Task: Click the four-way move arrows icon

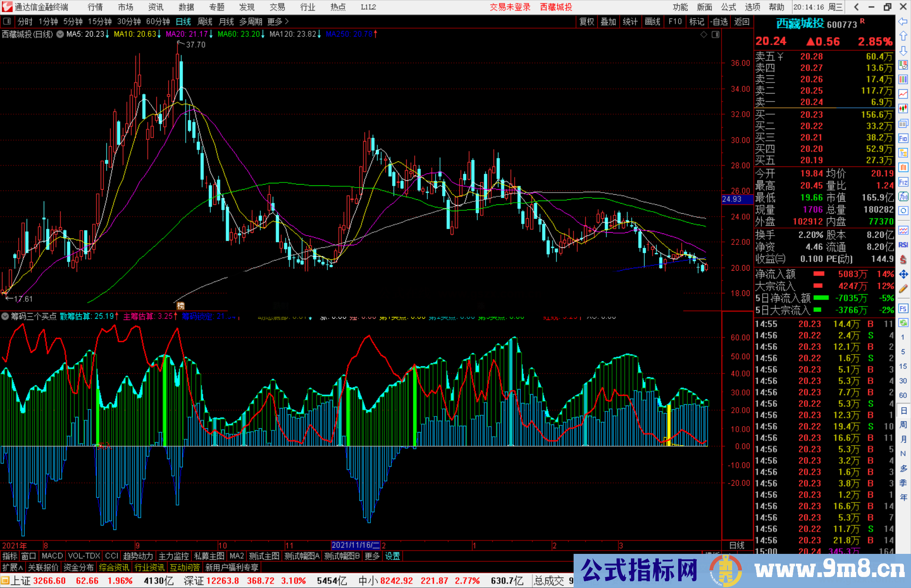Action: 903,274
